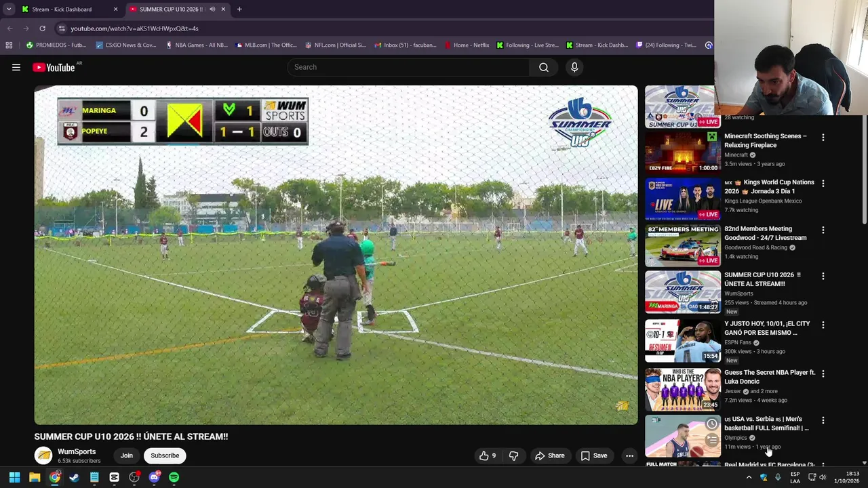The height and width of the screenshot is (488, 868).
Task: Click the youtube.com address bar URL
Action: tap(134, 28)
